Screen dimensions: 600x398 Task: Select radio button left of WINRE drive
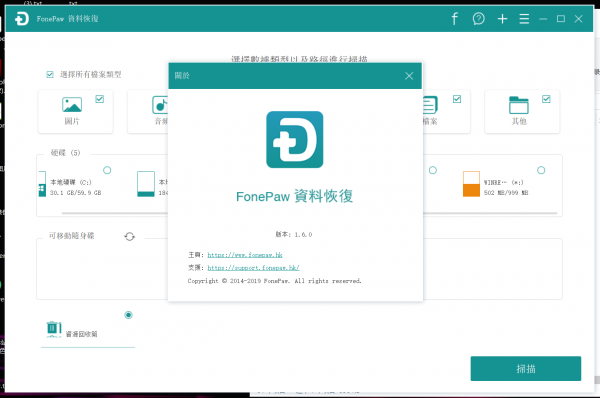click(x=433, y=170)
